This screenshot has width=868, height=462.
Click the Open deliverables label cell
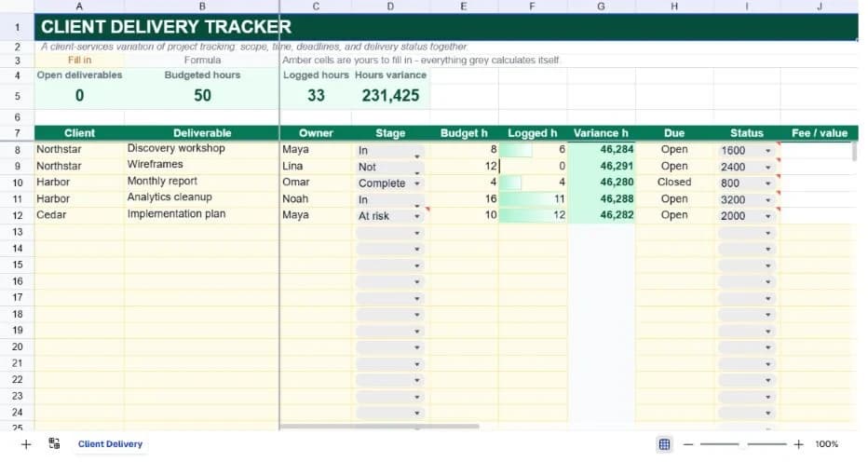pos(79,75)
